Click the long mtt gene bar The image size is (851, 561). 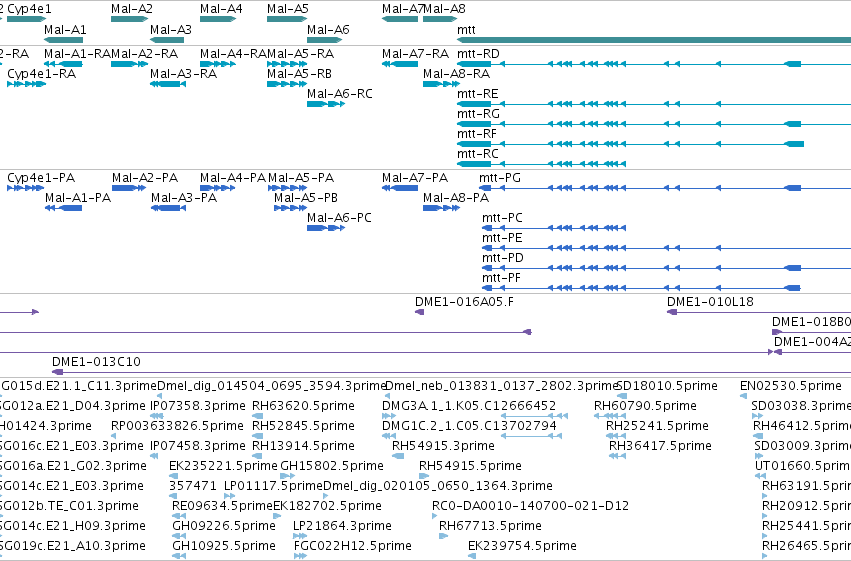654,40
